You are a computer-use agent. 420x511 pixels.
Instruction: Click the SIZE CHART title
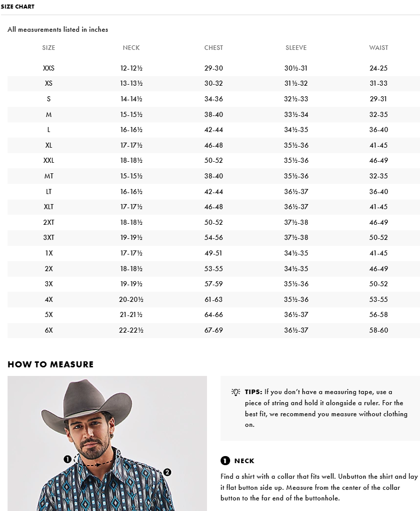(x=18, y=7)
